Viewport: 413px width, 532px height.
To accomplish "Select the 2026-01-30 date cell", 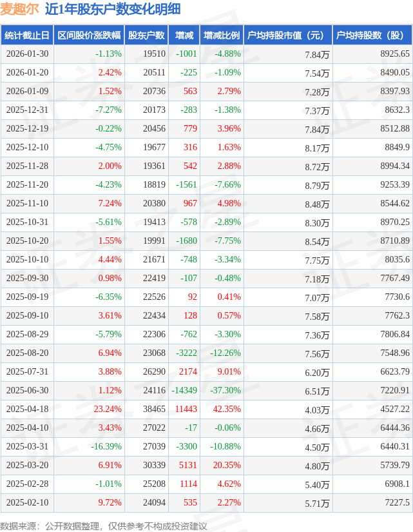I will 26,54.
